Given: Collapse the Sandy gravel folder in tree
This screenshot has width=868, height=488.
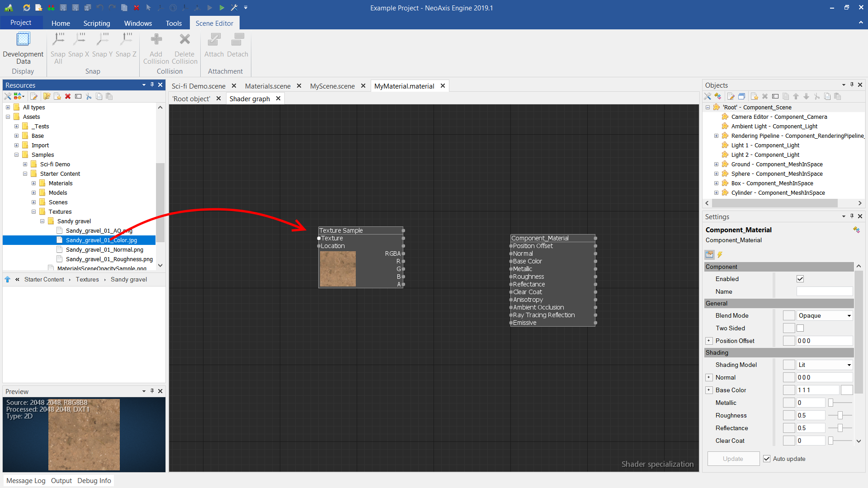Looking at the screenshot, I should [x=42, y=221].
